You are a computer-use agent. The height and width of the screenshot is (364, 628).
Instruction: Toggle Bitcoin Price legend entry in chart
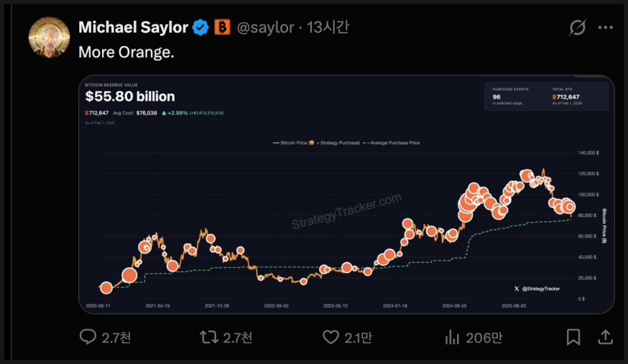click(317, 142)
